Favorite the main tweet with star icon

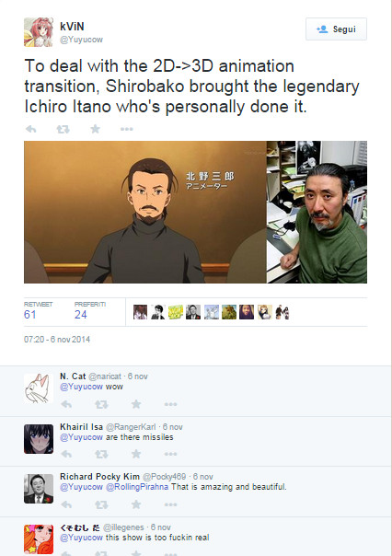click(95, 129)
